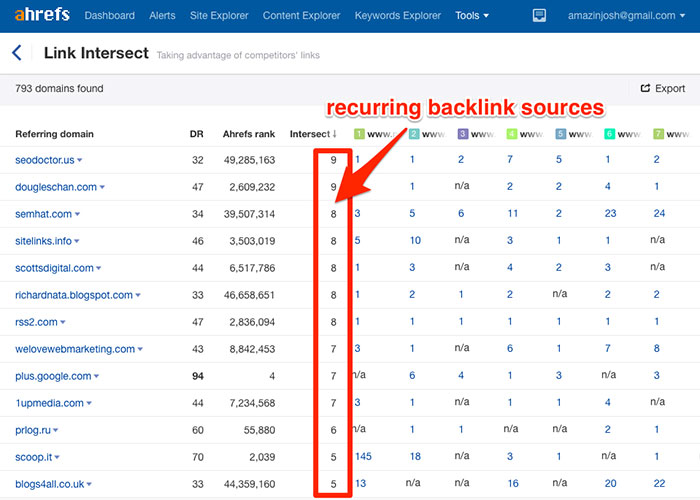Open the blogs4all.co.uk domain link

tap(50, 484)
